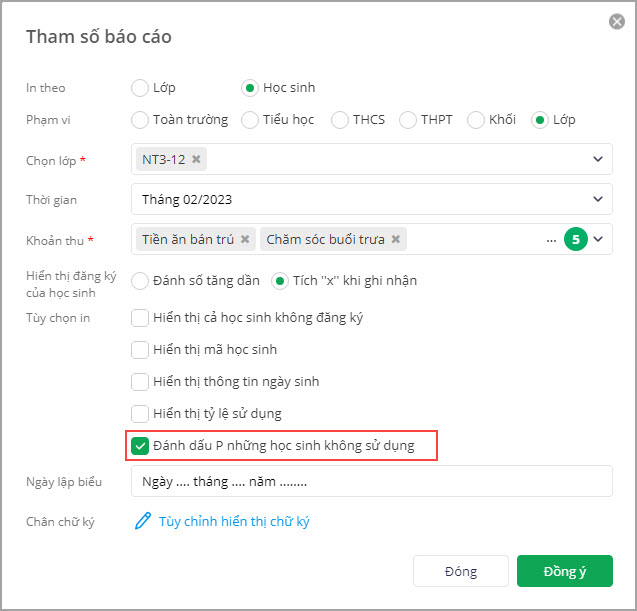The image size is (637, 611).
Task: Click the pencil icon for signature customization
Action: tap(143, 521)
